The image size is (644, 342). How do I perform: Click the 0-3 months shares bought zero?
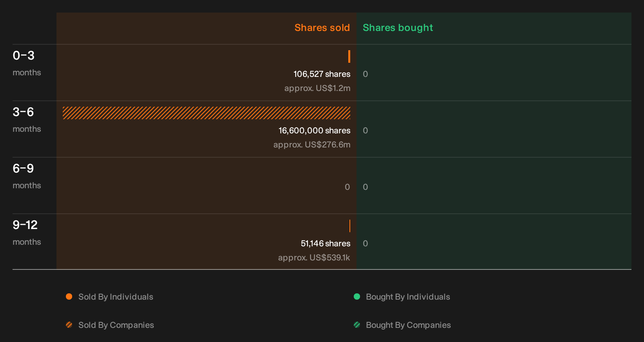tap(365, 74)
